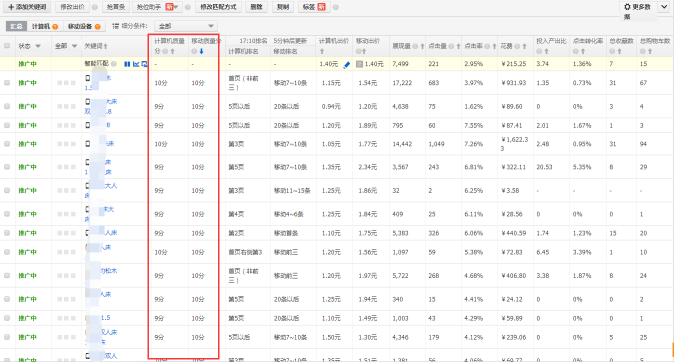
Task: Click the ¥931.93 spend cell
Action: [x=513, y=83]
